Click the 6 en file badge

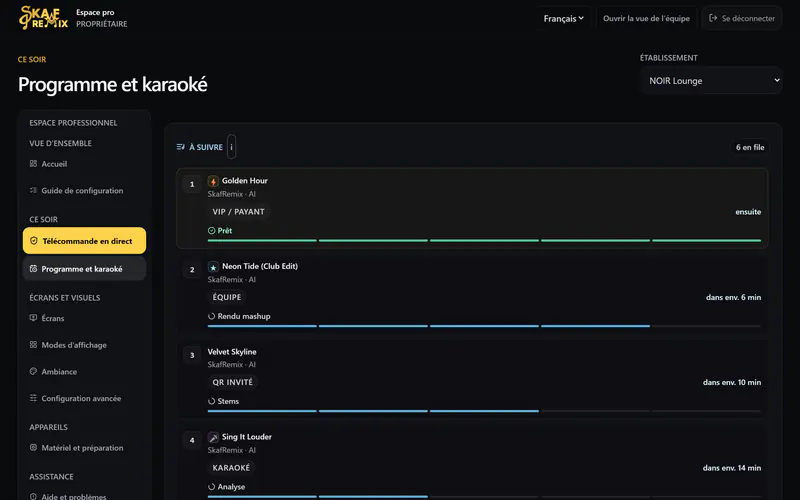[749, 147]
